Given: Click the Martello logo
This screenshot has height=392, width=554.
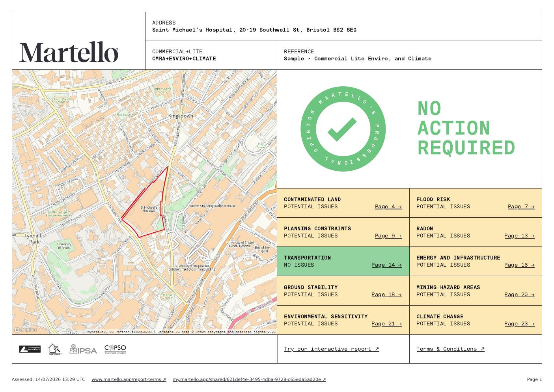Looking at the screenshot, I should pyautogui.click(x=69, y=52).
